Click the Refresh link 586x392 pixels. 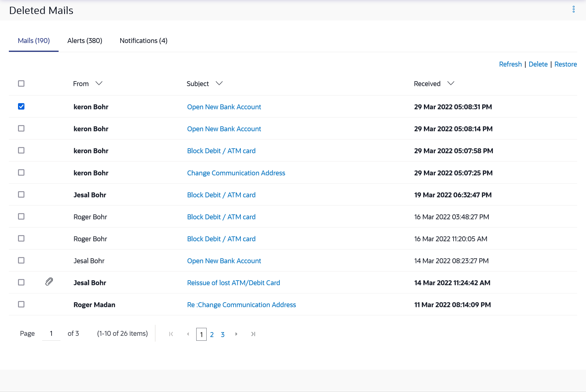510,64
